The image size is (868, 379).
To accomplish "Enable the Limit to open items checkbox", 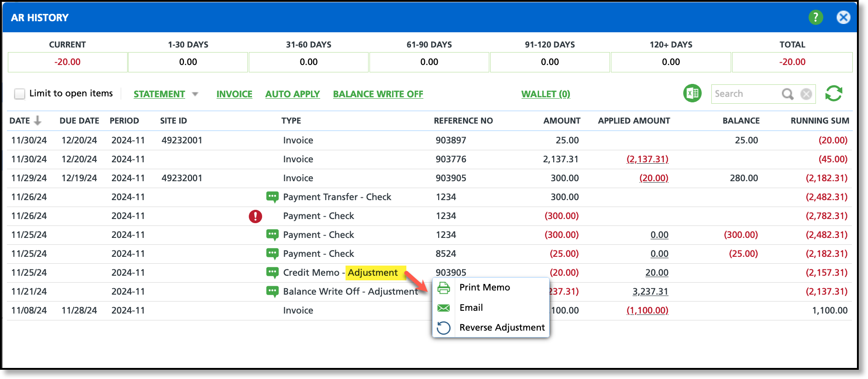I will tap(19, 94).
